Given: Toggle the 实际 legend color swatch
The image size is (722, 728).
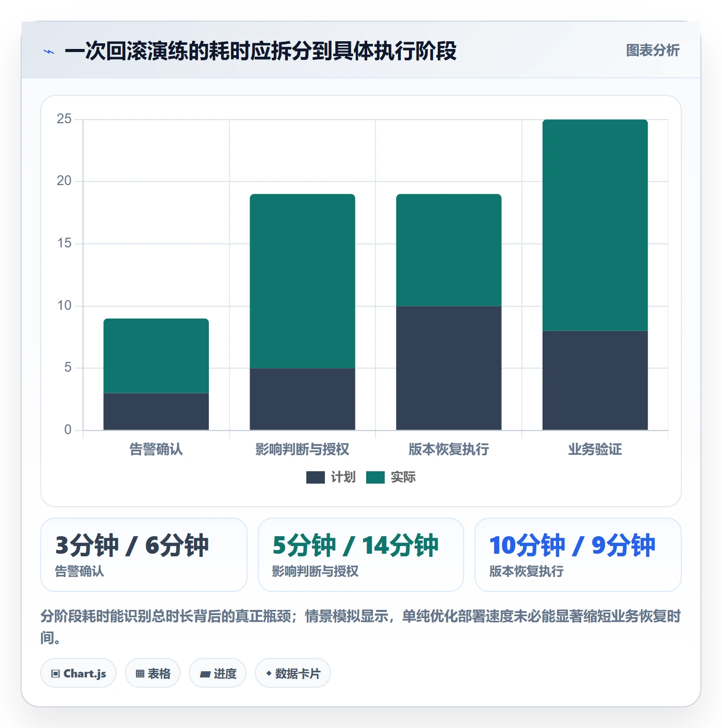Looking at the screenshot, I should [x=375, y=477].
